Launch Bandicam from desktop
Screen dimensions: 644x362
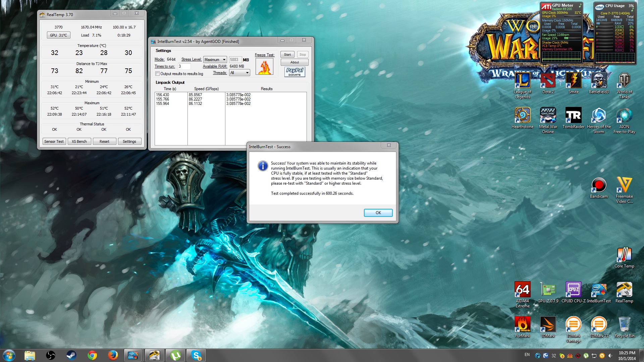599,185
